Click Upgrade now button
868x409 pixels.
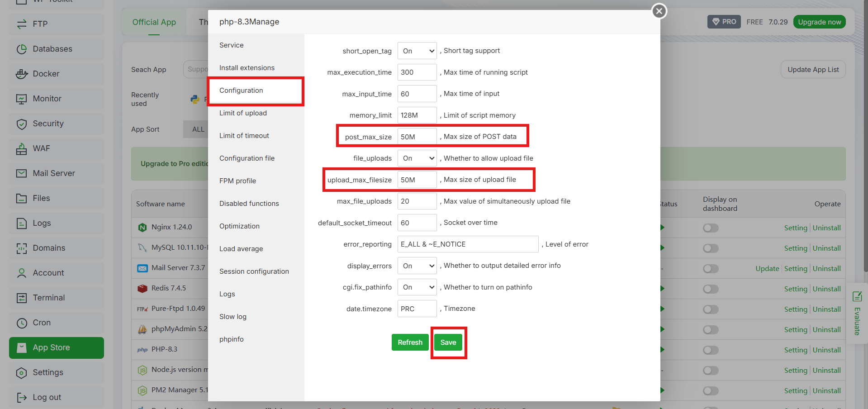click(819, 22)
